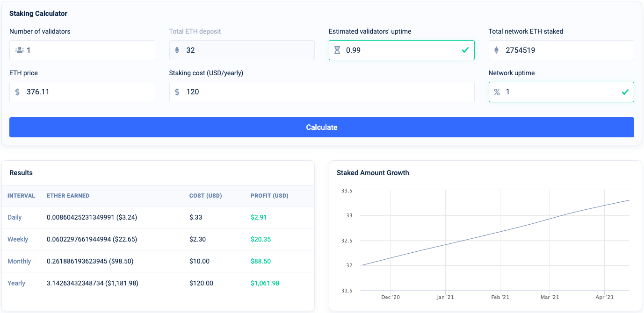
Task: Click the validators people icon
Action: point(19,50)
